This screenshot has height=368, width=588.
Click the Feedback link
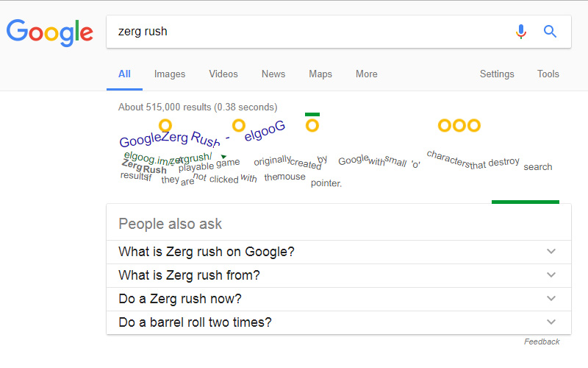pyautogui.click(x=542, y=342)
